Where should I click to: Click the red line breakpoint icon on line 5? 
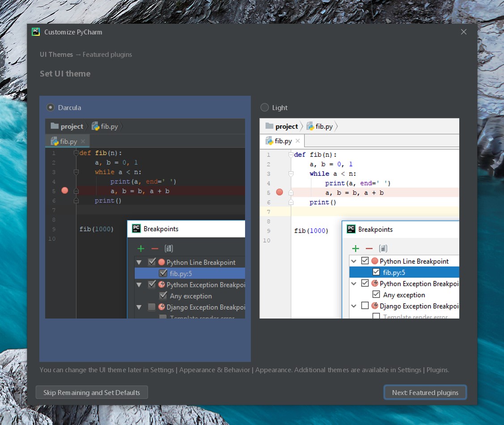click(x=65, y=190)
